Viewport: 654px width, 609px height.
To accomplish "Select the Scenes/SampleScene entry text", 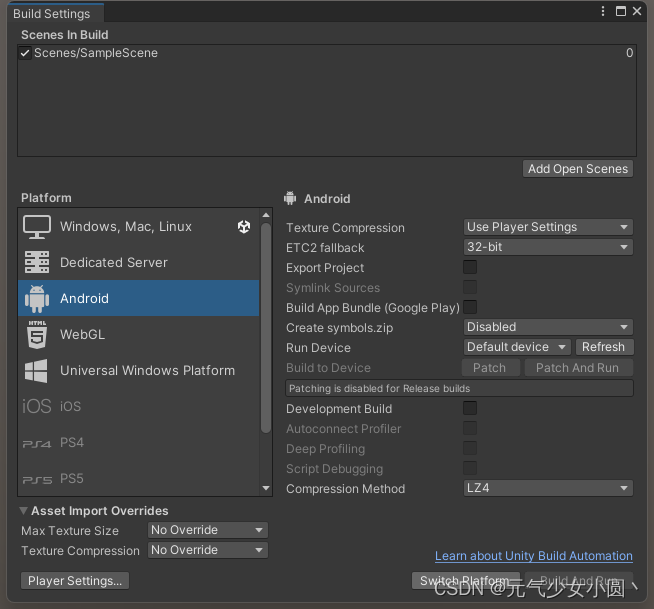I will coord(96,53).
